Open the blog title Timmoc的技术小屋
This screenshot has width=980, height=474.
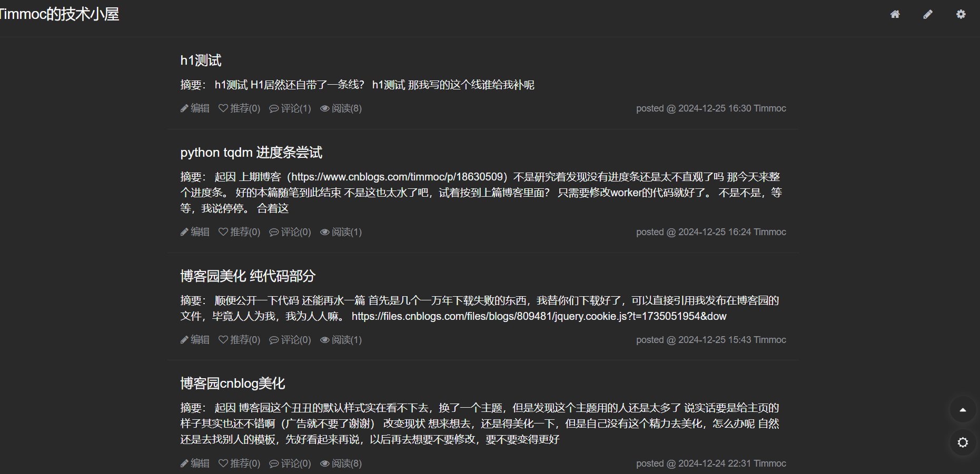58,14
